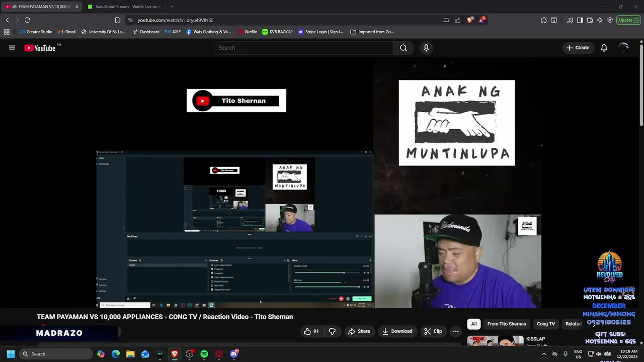Install-app screen icon in address bar

446,20
